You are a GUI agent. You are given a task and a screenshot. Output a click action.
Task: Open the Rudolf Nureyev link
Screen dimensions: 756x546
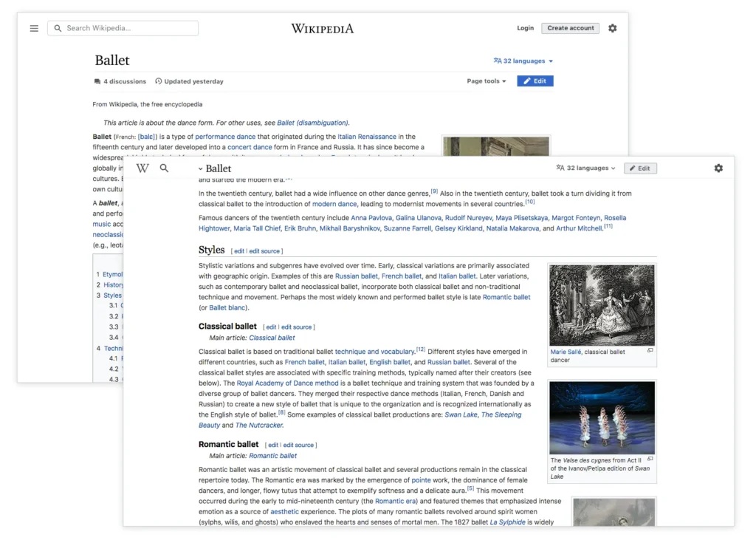pyautogui.click(x=469, y=218)
